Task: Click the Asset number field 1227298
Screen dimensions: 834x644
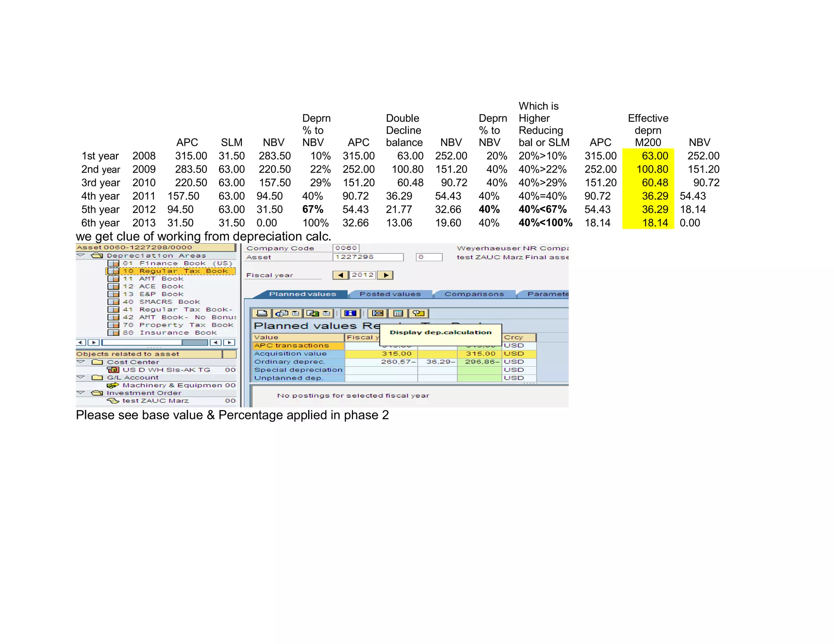Action: (368, 257)
